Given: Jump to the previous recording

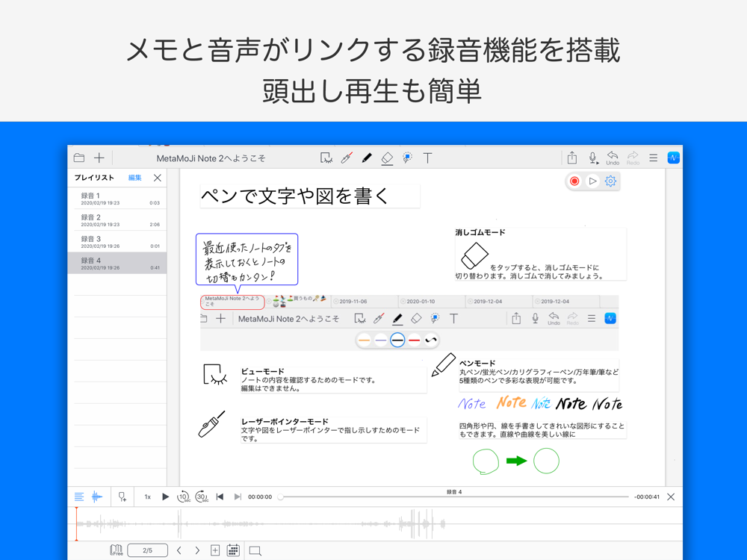Looking at the screenshot, I should (220, 497).
